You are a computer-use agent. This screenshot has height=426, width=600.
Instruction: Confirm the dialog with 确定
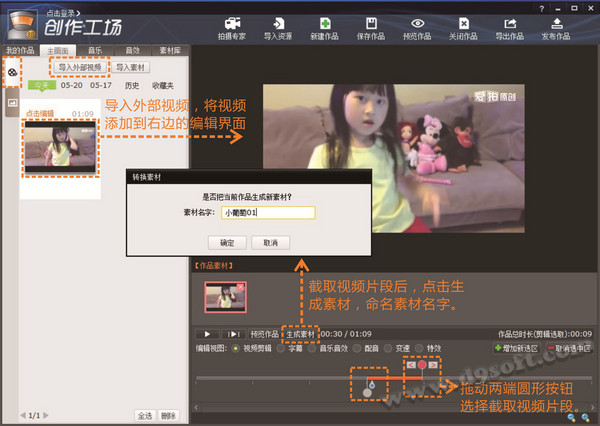227,243
